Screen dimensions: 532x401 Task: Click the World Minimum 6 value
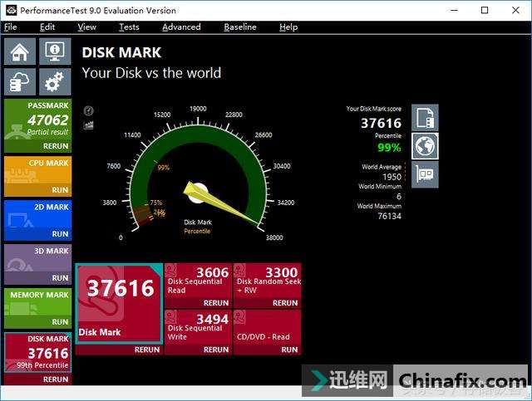399,197
